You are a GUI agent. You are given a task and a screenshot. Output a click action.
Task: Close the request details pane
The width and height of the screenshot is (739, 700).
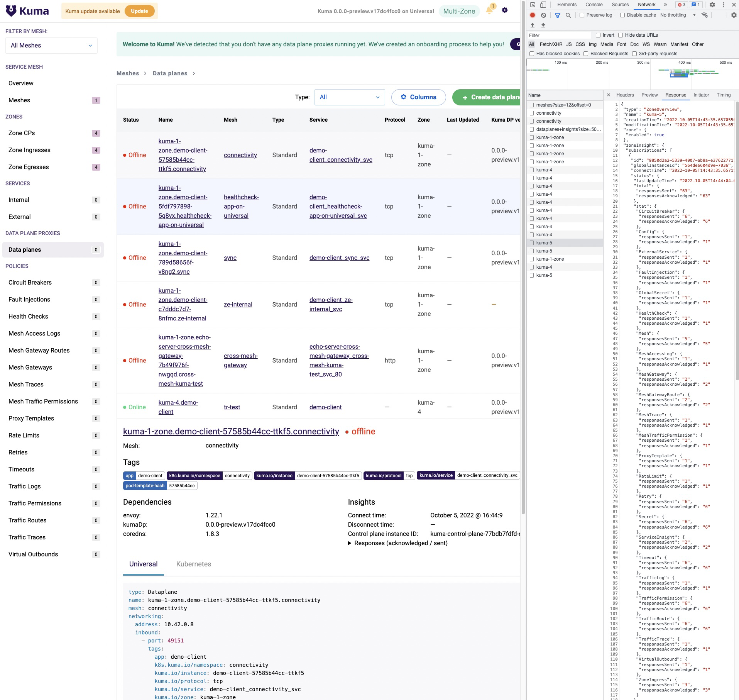point(609,95)
